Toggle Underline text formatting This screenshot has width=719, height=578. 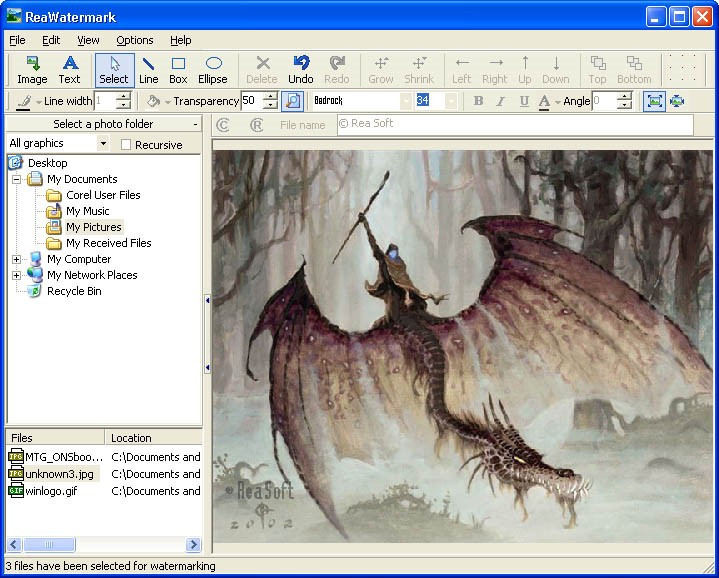coord(524,101)
